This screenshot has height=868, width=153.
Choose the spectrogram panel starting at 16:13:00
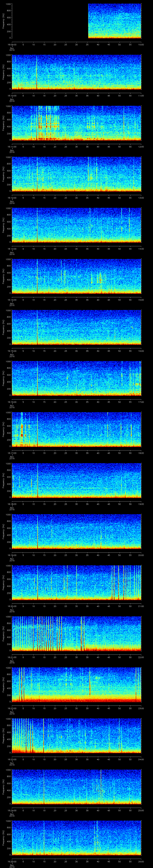(x=77, y=225)
